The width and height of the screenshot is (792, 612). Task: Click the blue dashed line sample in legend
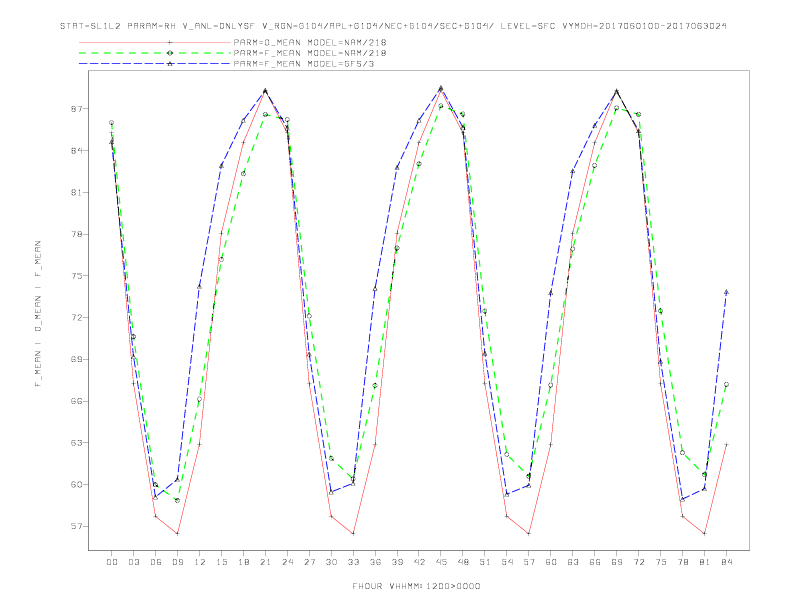click(x=155, y=64)
